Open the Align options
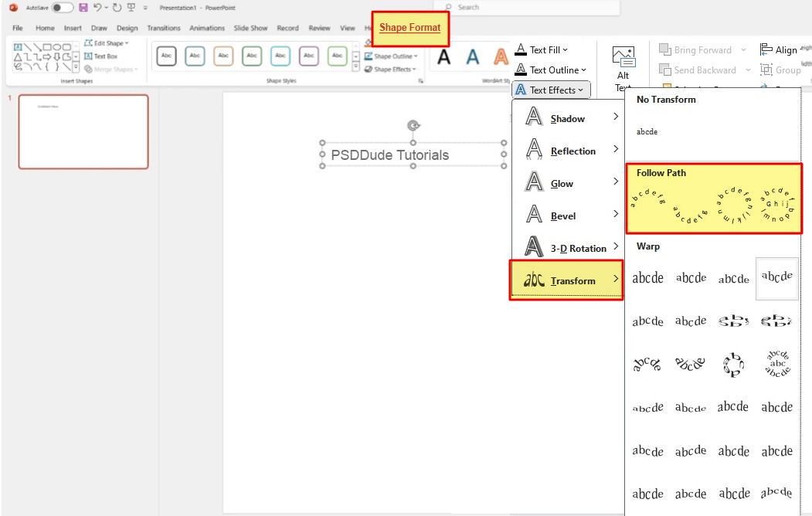Image resolution: width=812 pixels, height=516 pixels. (x=780, y=49)
